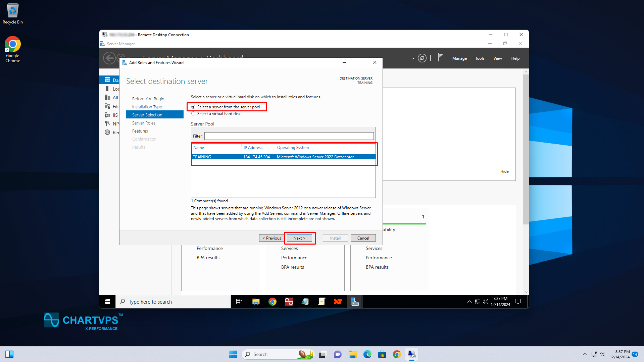
Task: Open Remote Desktop Connection in local taskbar
Action: point(411,354)
